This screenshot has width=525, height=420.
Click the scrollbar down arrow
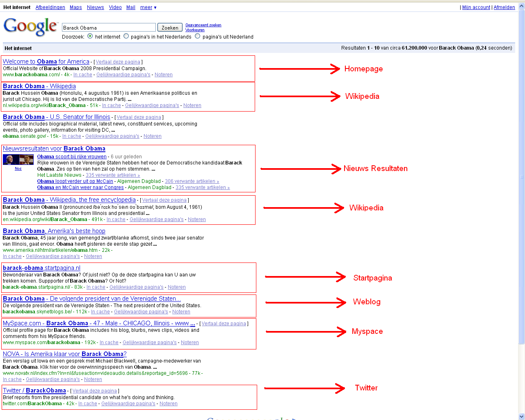[521, 416]
